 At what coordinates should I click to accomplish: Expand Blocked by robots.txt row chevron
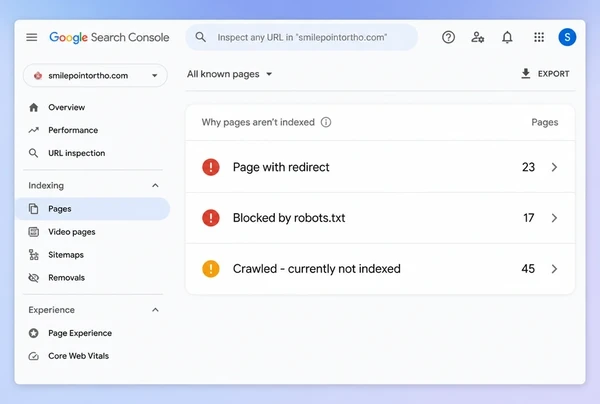[x=554, y=218]
